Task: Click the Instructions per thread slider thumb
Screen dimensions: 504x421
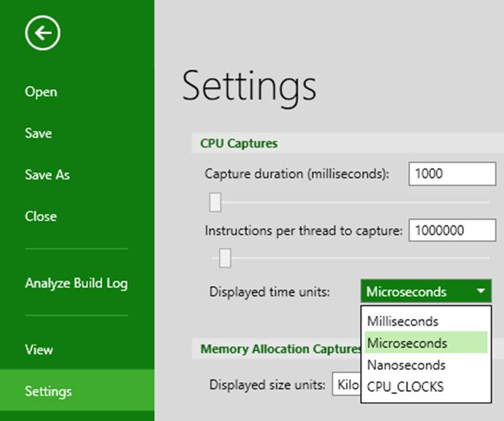Action: click(x=225, y=258)
